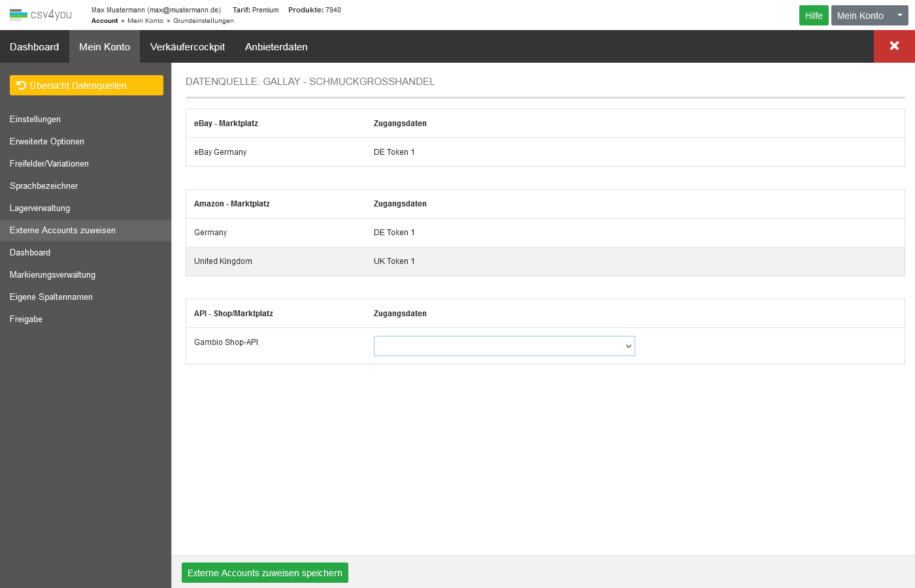Click the red X close icon
Image resolution: width=915 pixels, height=588 pixels.
(x=894, y=46)
